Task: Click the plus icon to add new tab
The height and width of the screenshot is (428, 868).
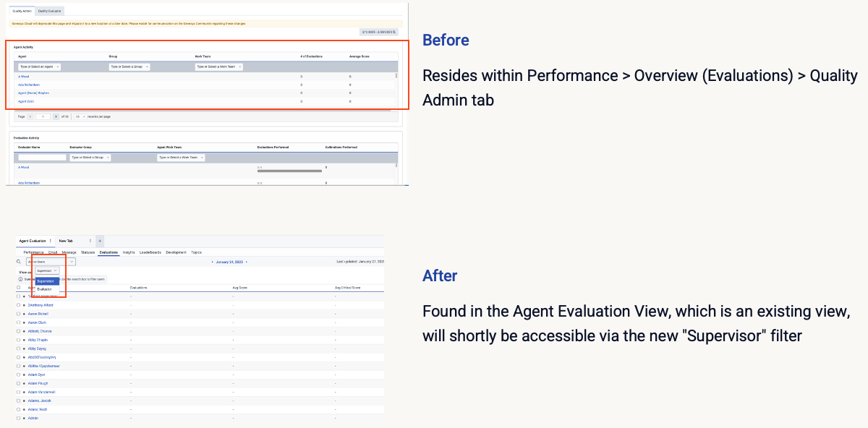Action: pos(100,241)
